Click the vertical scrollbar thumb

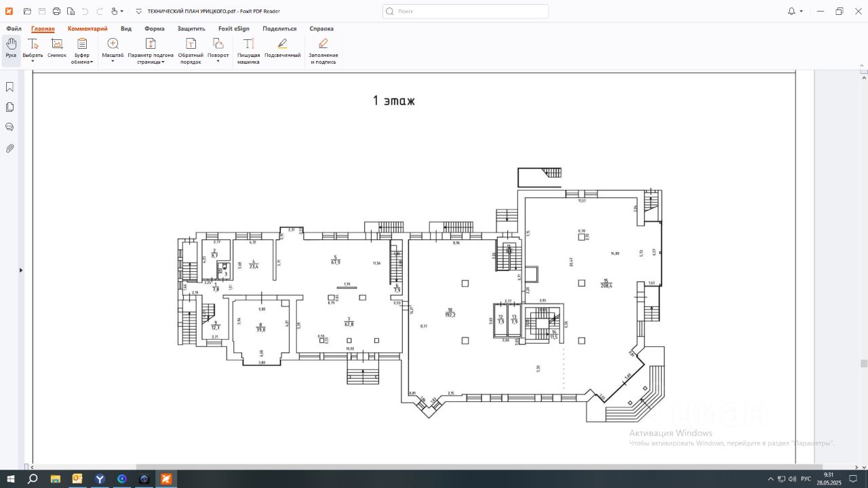point(863,363)
